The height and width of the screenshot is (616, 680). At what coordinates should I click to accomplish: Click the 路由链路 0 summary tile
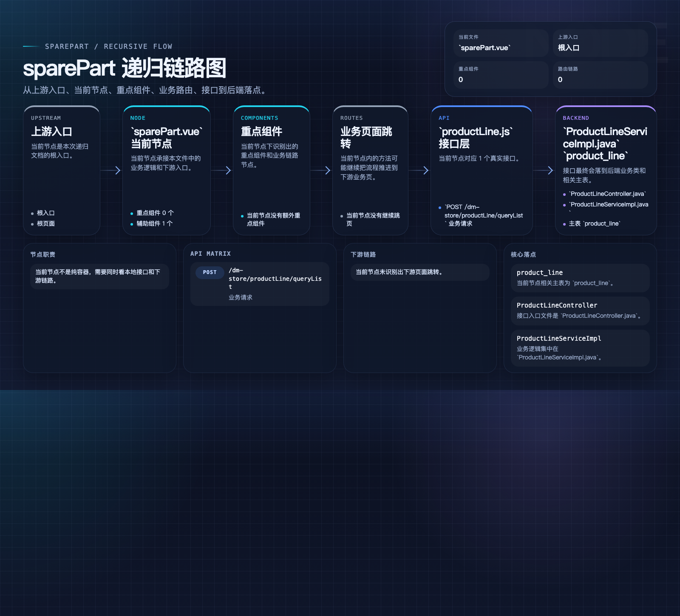coord(601,75)
